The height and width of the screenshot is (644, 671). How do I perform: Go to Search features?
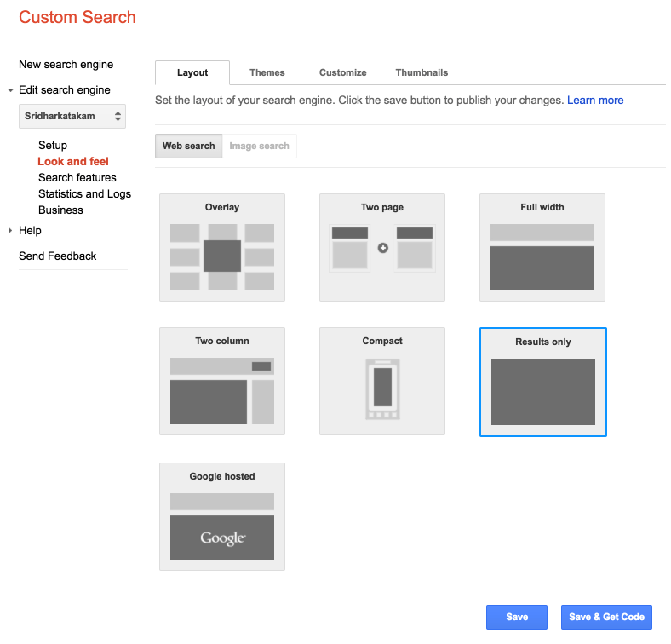[77, 178]
